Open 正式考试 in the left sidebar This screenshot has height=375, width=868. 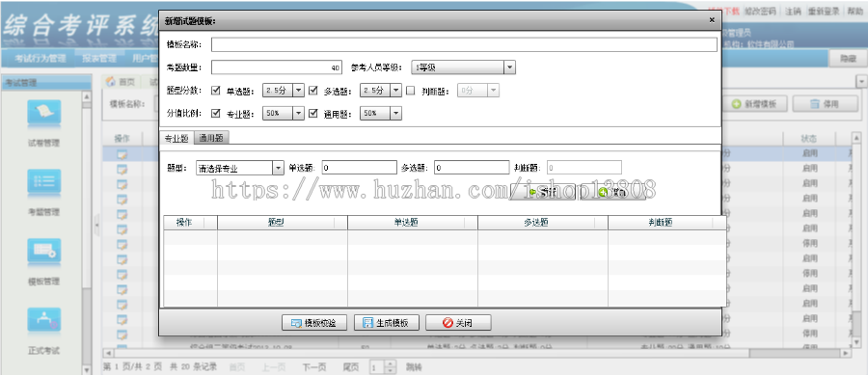click(x=43, y=332)
